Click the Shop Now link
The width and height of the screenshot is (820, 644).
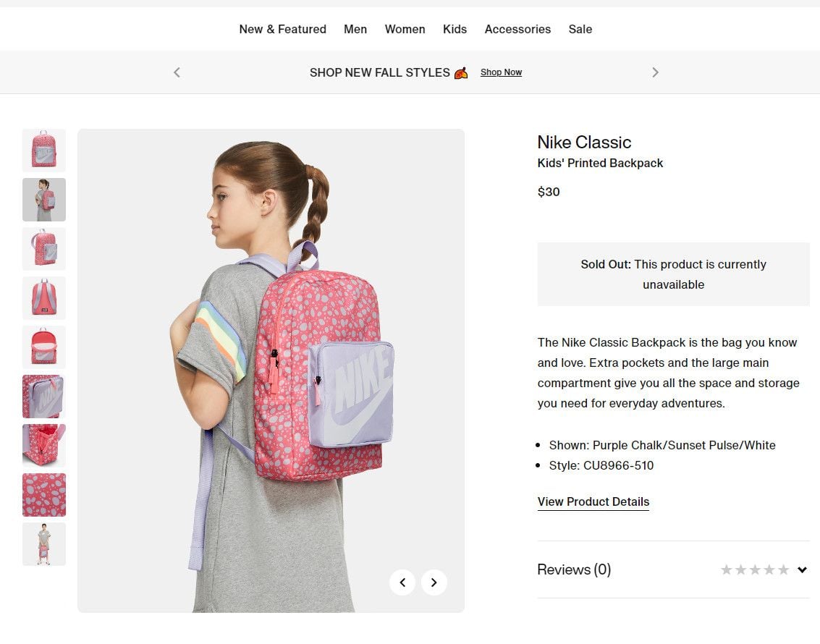pos(501,72)
